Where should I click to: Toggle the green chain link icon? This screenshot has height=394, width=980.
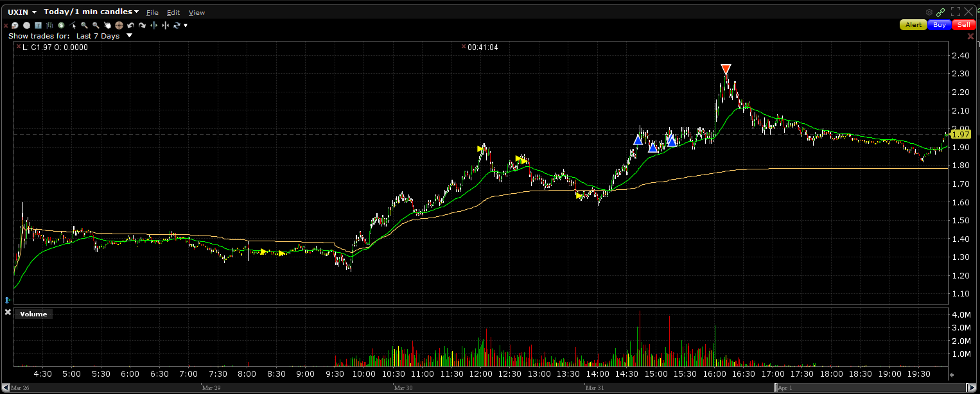(940, 12)
